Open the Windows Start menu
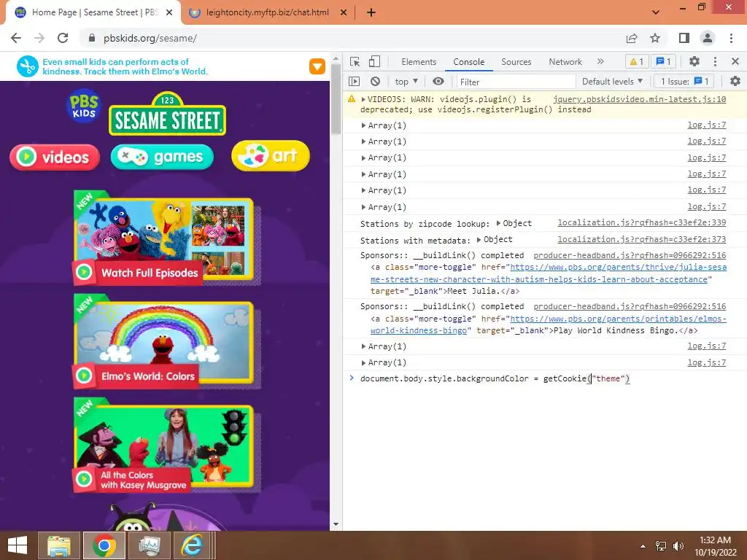This screenshot has height=560, width=747. [x=18, y=545]
